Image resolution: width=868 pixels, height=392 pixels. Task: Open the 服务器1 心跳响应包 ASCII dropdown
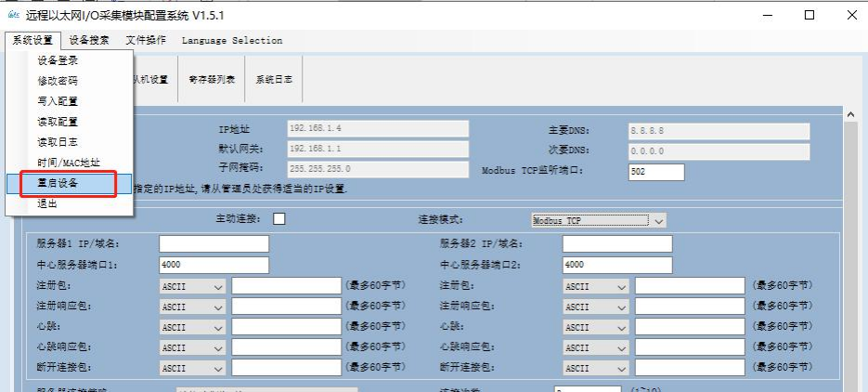click(192, 347)
